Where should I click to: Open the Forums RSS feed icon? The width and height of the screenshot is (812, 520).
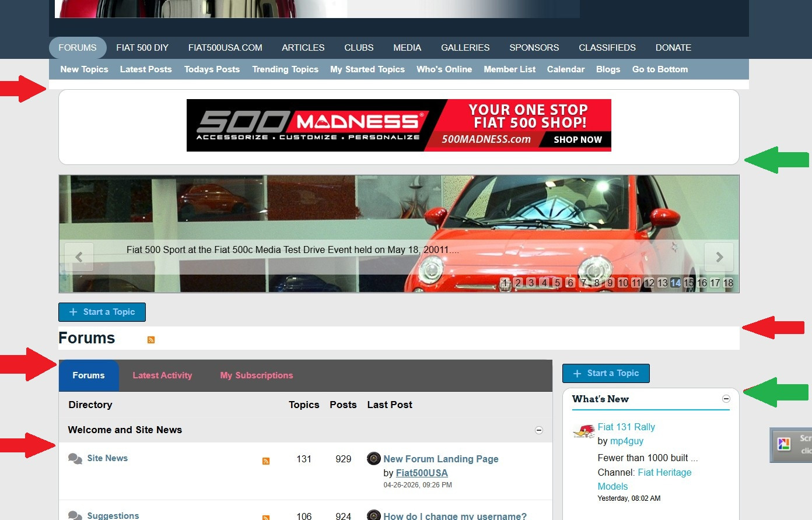[x=151, y=340]
